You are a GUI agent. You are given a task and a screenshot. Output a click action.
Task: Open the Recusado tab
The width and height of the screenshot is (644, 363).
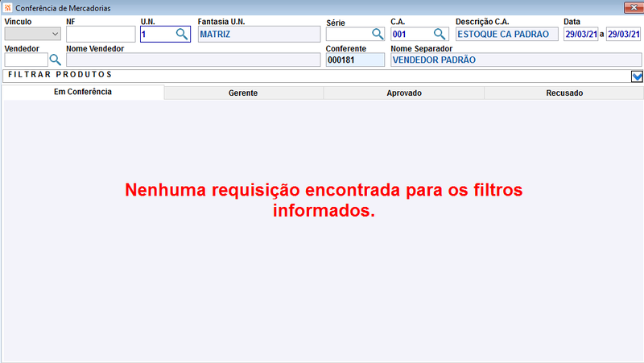[564, 93]
